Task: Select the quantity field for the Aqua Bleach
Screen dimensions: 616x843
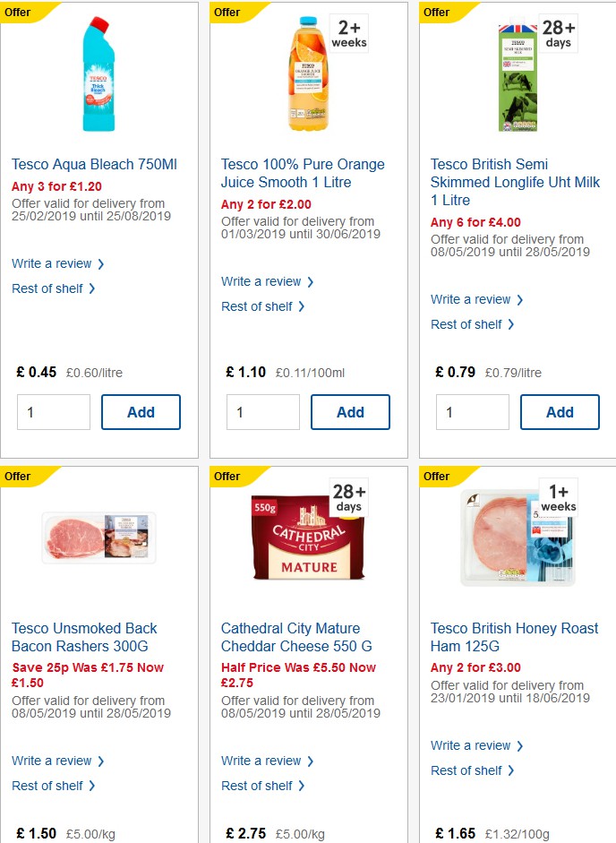Action: click(53, 412)
